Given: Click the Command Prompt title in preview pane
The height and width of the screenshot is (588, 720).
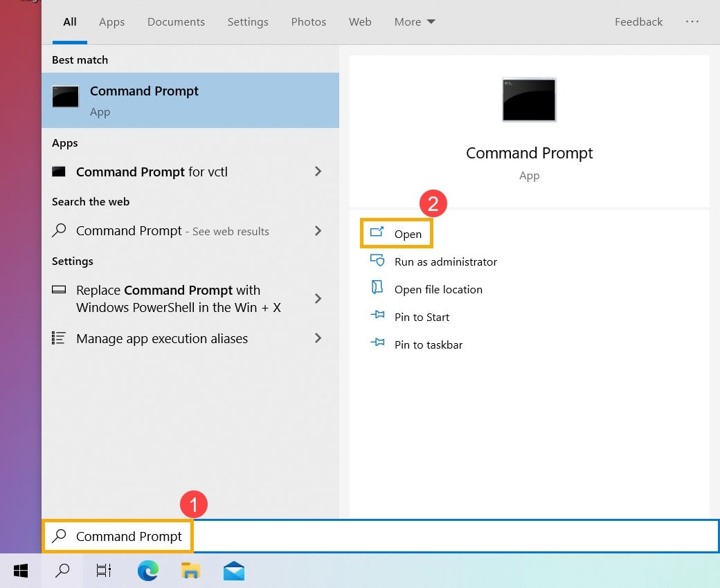Looking at the screenshot, I should (529, 153).
